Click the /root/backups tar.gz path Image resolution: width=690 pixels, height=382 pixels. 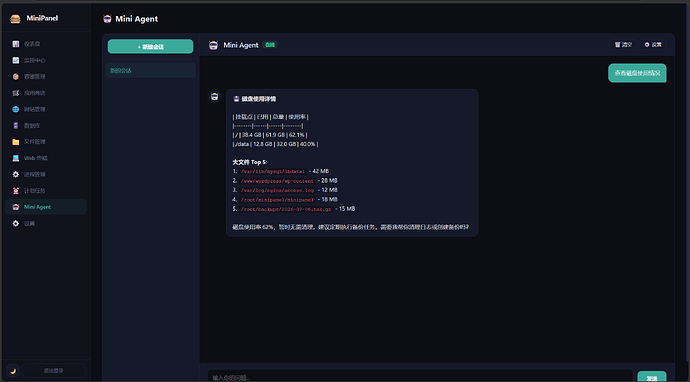tap(286, 209)
